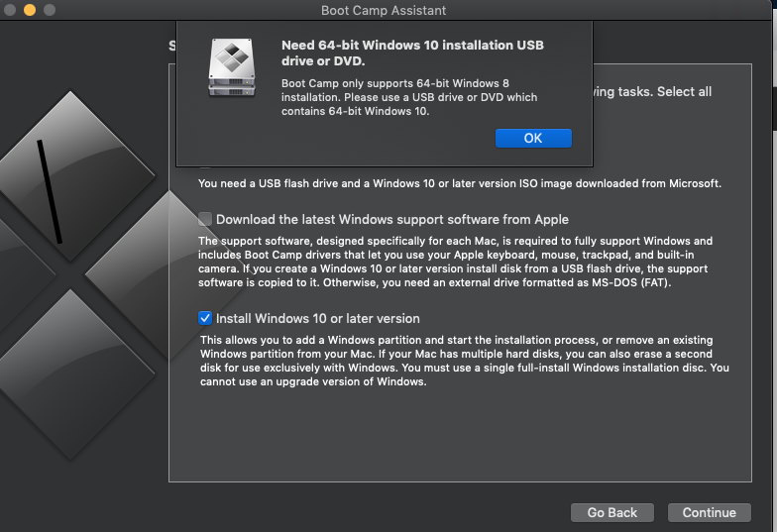This screenshot has height=532, width=777.
Task: Click the label 'Install Windows 10 or later version'
Action: (317, 319)
